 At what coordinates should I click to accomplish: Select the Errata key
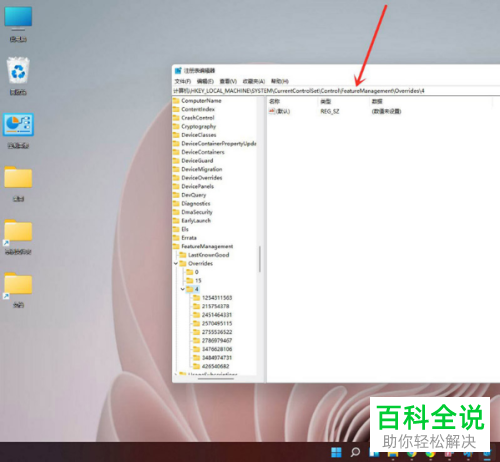tap(189, 238)
